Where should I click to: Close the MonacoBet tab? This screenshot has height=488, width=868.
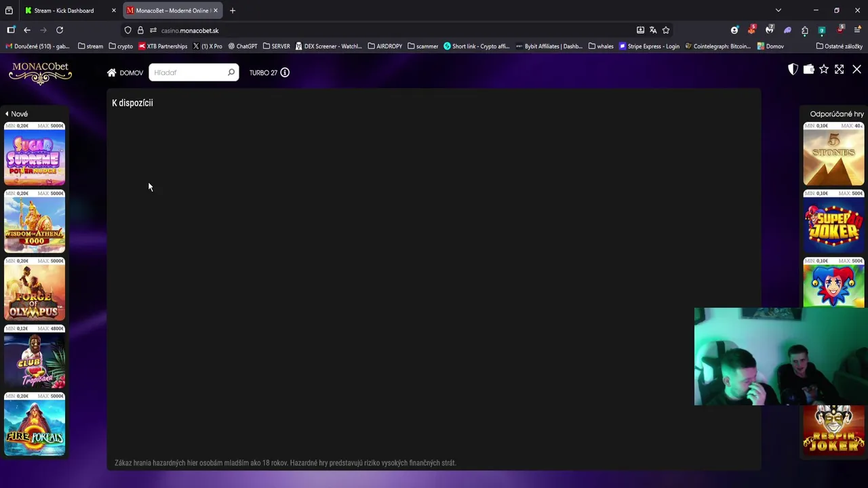[215, 10]
